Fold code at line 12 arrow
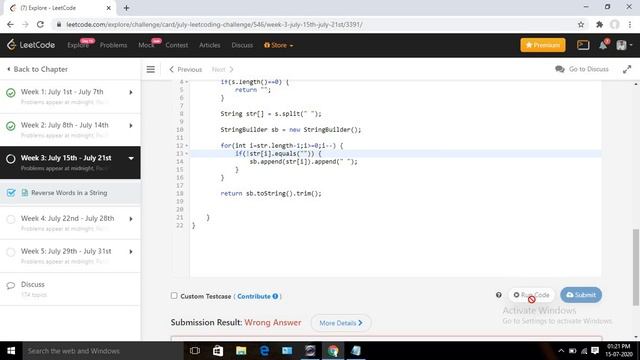The width and height of the screenshot is (640, 360). tap(187, 146)
